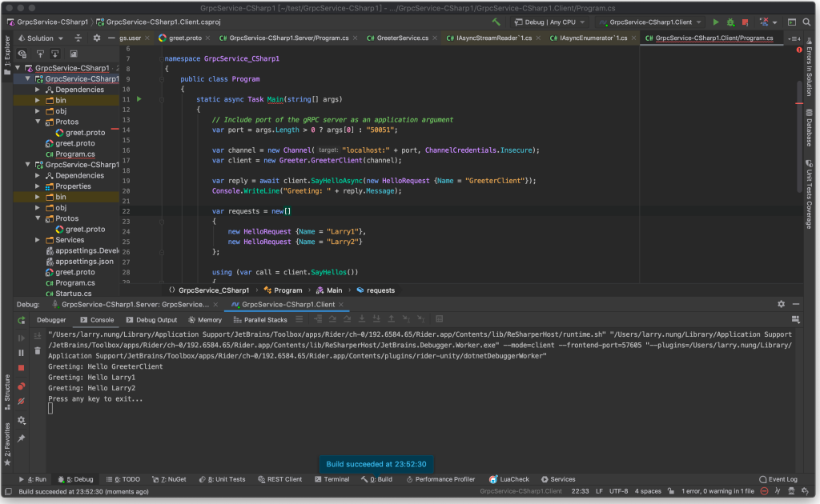Stop the running process in main toolbar
The width and height of the screenshot is (820, 504).
point(746,22)
